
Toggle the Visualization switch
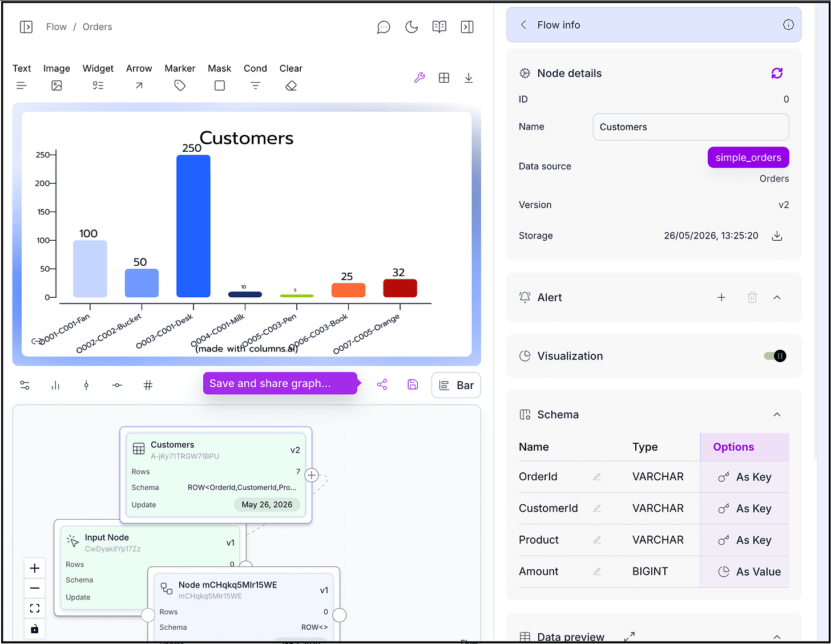[775, 356]
